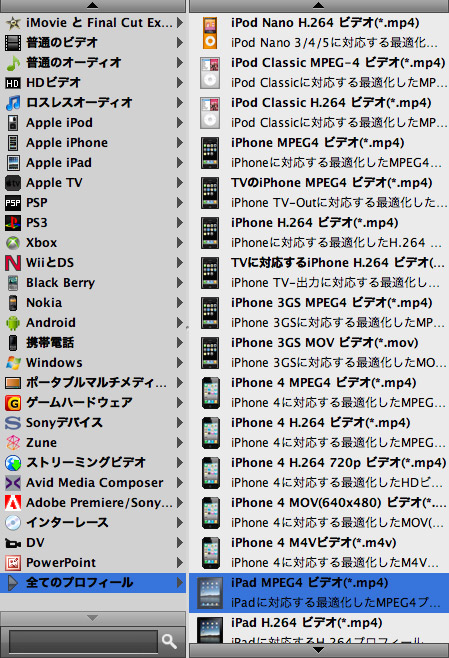The image size is (449, 658).
Task: Click the Apple iPod category icon
Action: tap(13, 123)
